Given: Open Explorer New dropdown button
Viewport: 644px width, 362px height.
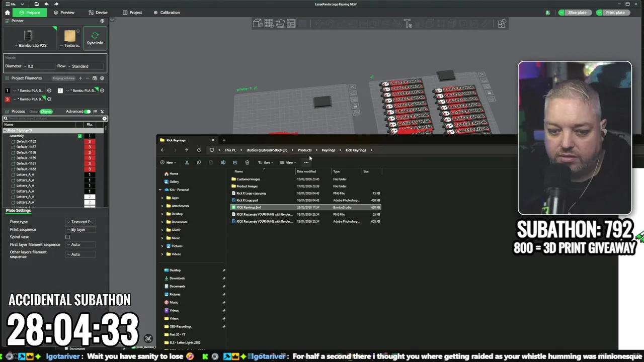Looking at the screenshot, I should click(168, 162).
